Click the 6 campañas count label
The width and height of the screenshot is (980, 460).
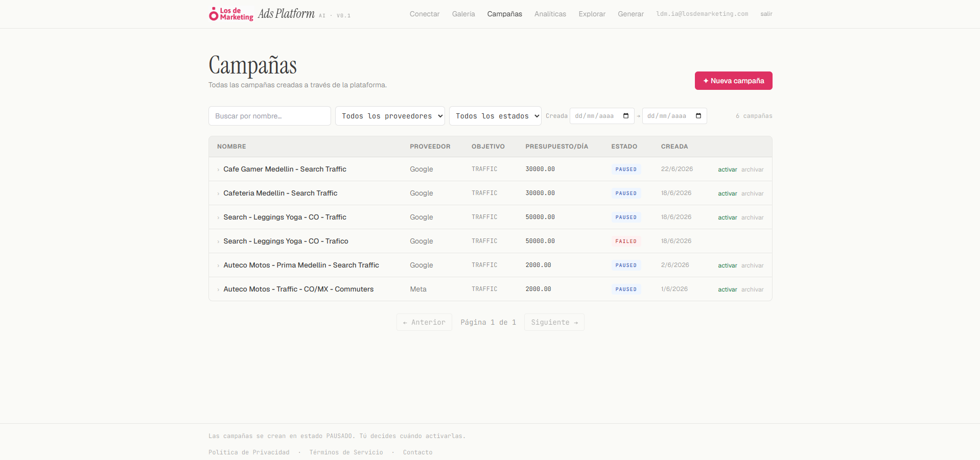[754, 116]
